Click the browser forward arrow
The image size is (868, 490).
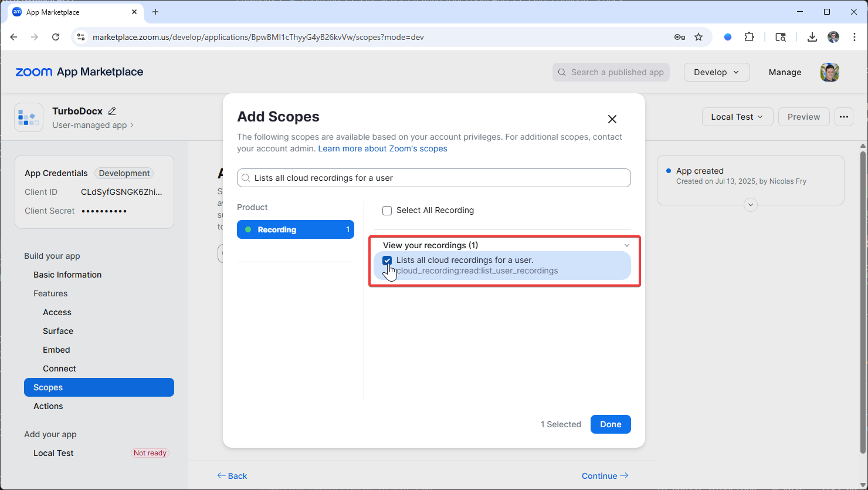35,37
